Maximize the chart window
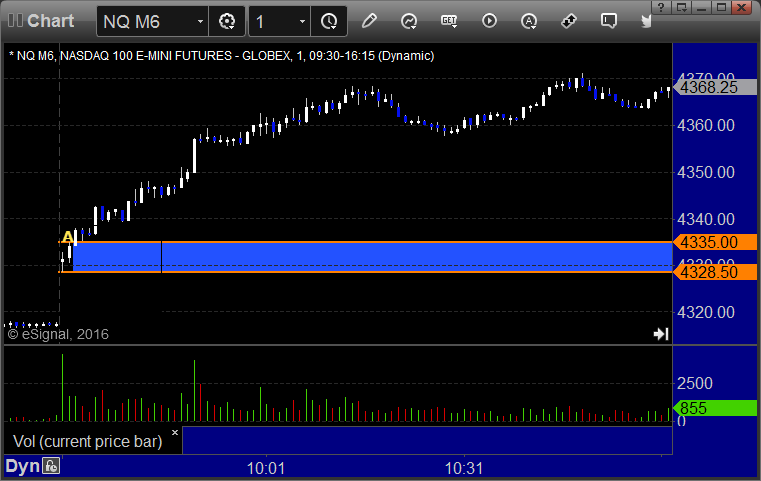The width and height of the screenshot is (761, 481). pyautogui.click(x=721, y=7)
